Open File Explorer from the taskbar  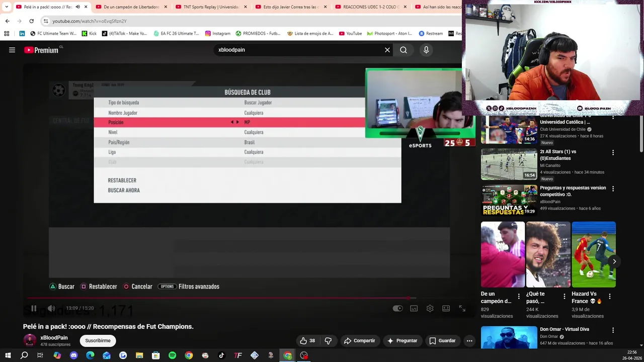(139, 355)
